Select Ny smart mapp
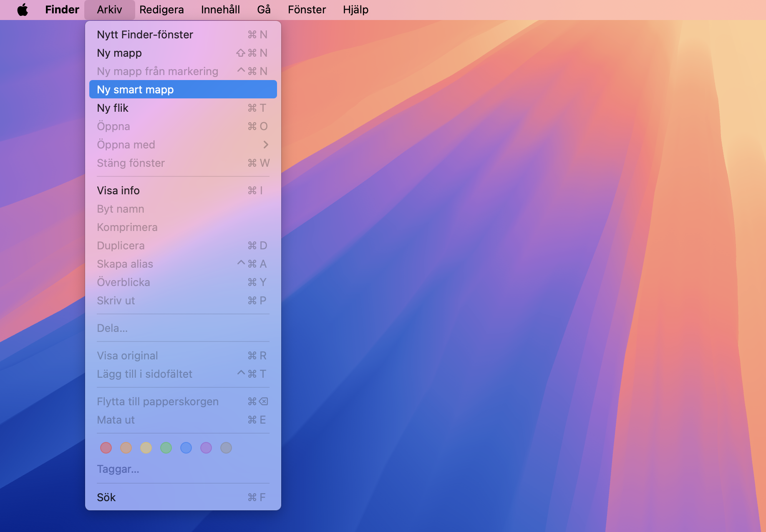 tap(183, 90)
